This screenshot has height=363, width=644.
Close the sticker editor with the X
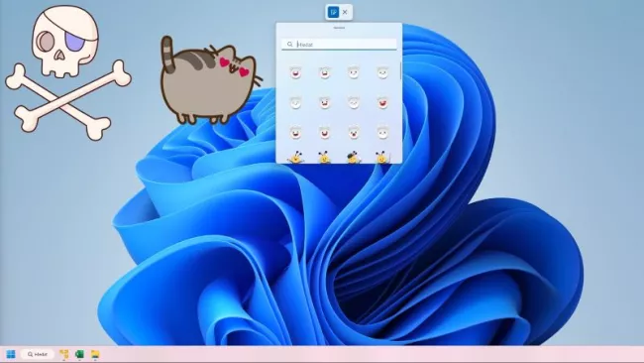pyautogui.click(x=345, y=12)
